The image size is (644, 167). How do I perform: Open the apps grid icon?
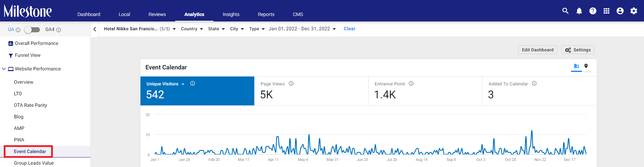(606, 11)
